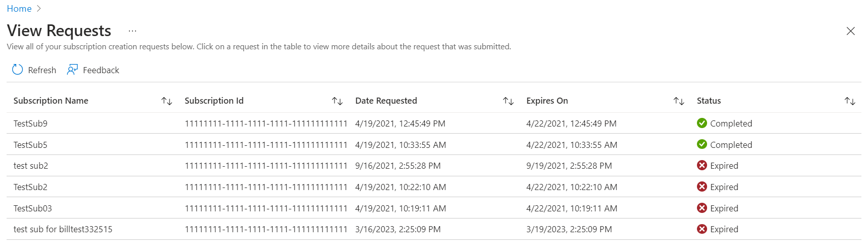The image size is (868, 249).
Task: Sort by Subscription Id arrows icon
Action: tap(337, 101)
